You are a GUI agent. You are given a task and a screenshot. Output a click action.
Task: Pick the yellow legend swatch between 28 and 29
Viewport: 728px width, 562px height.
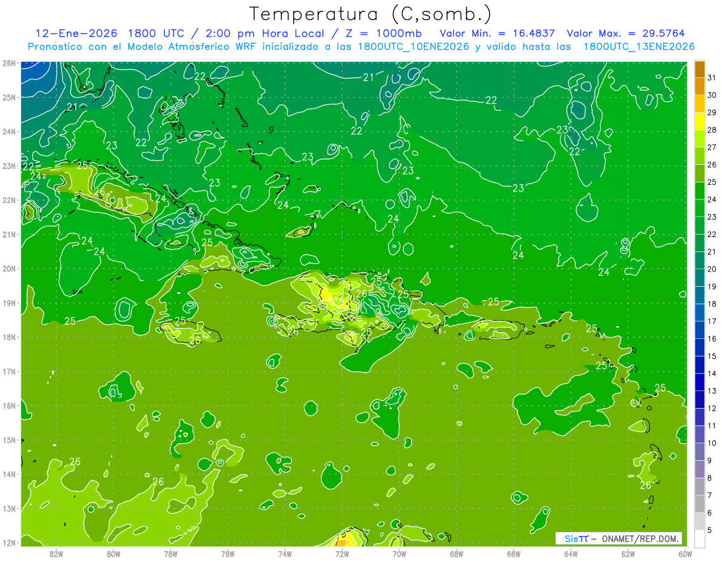pos(699,121)
